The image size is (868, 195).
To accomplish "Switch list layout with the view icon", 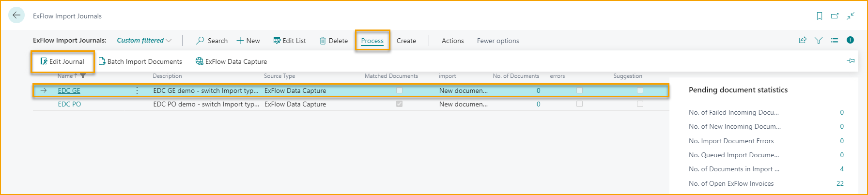I will point(835,41).
